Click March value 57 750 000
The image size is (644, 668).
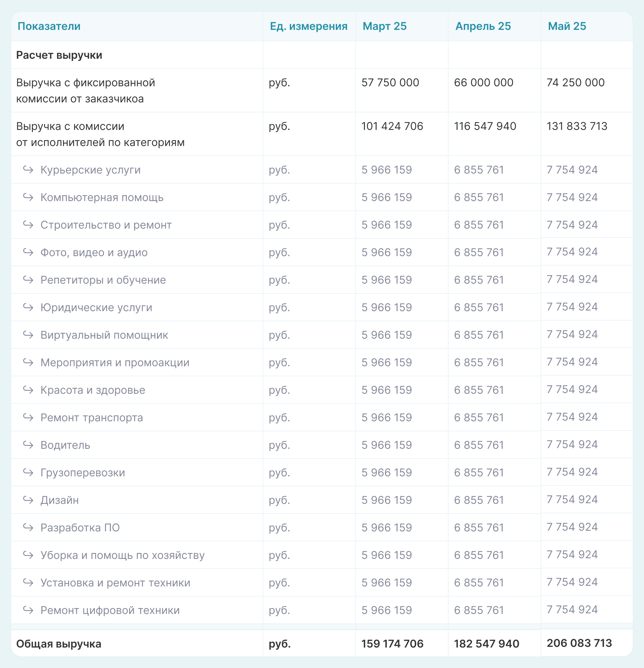390,83
